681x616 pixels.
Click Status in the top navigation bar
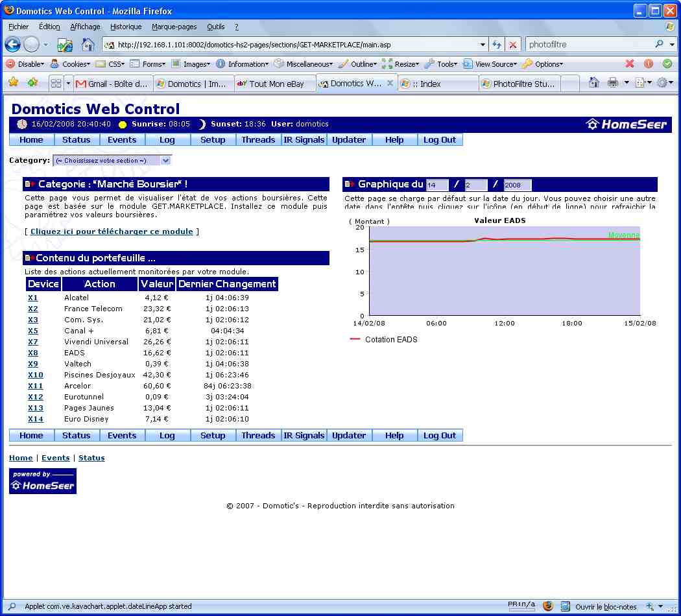(77, 140)
